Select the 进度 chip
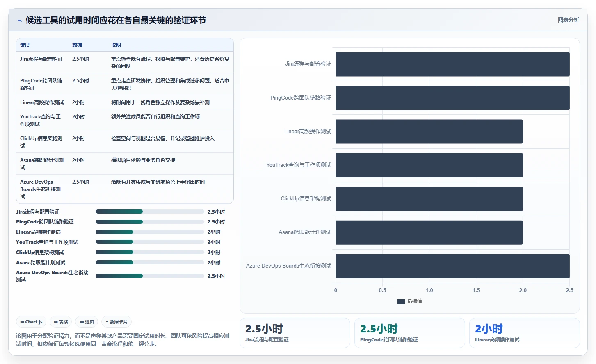The image size is (596, 364). 87,322
